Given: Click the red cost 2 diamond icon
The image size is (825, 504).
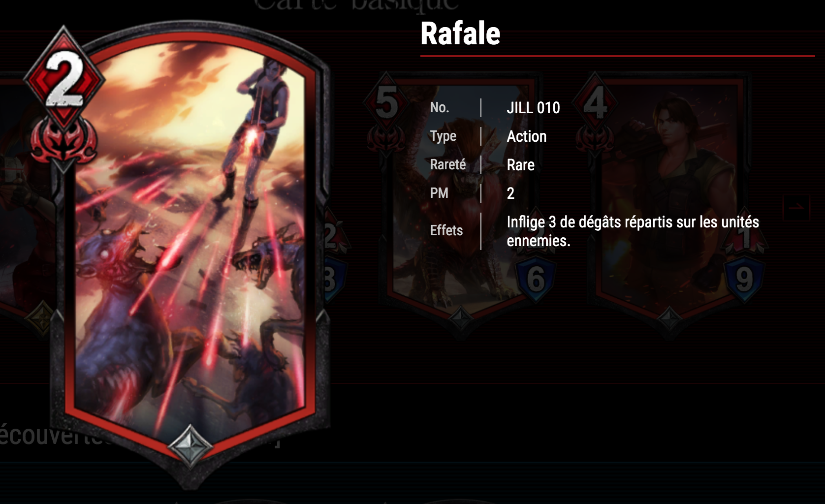Looking at the screenshot, I should pyautogui.click(x=64, y=80).
